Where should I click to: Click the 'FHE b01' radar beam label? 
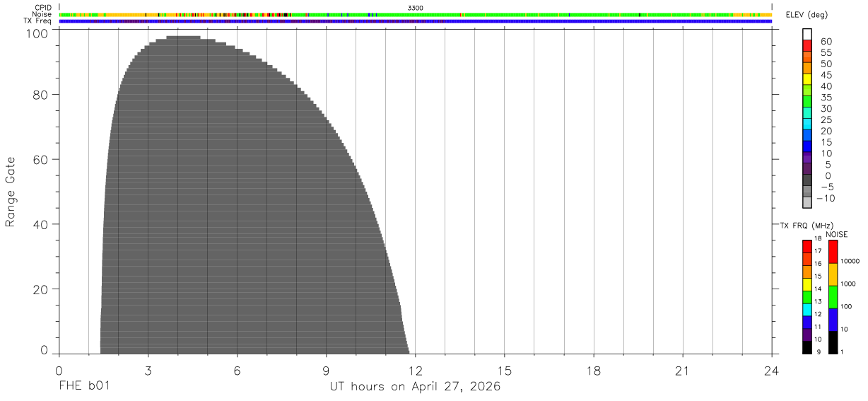tap(84, 386)
